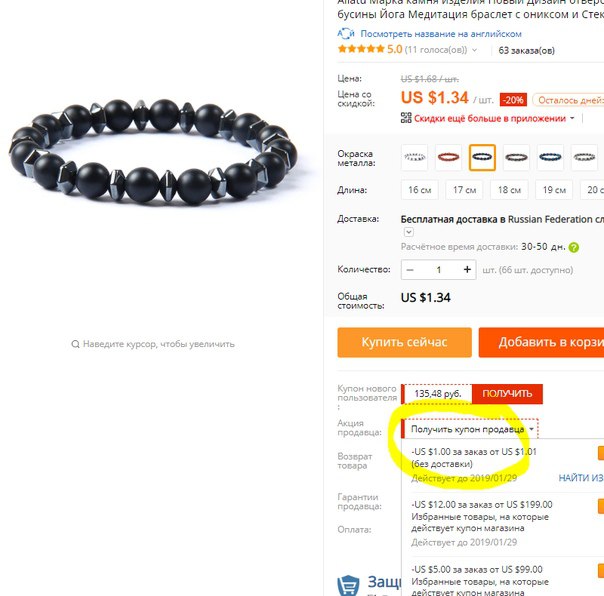Image resolution: width=604 pixels, height=596 pixels.
Task: Click the QR code icon for app discounts
Action: 406,118
